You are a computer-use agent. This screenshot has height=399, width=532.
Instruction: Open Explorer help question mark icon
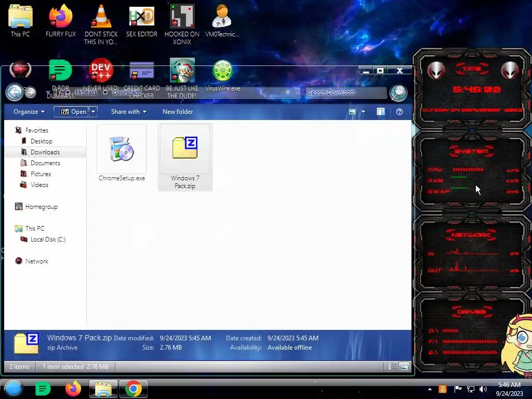click(x=400, y=112)
